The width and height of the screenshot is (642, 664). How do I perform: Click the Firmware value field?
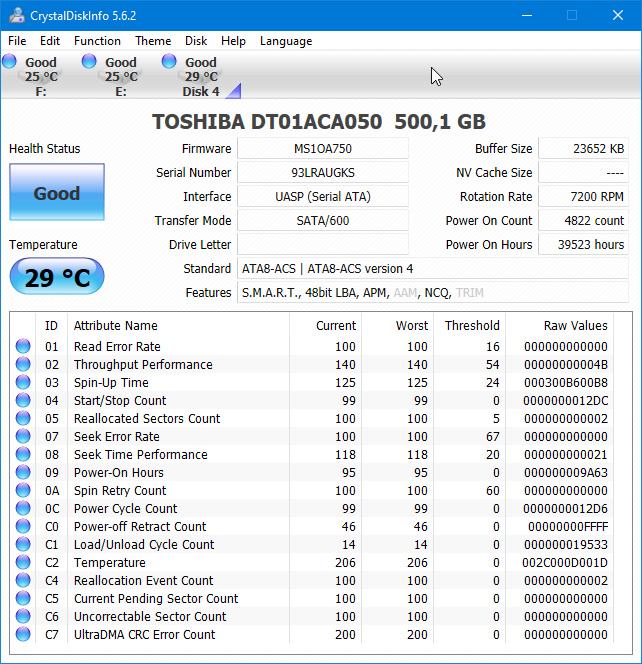click(x=322, y=149)
